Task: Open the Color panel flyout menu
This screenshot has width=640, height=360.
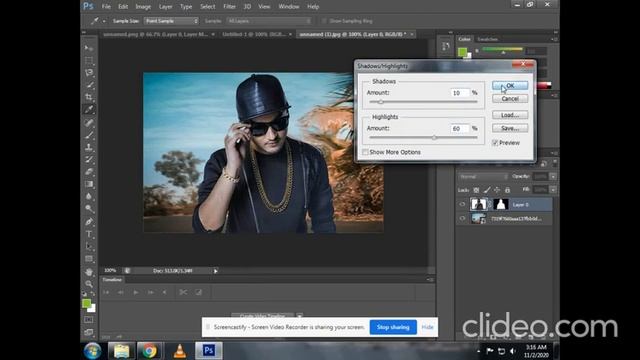Action: [x=554, y=39]
